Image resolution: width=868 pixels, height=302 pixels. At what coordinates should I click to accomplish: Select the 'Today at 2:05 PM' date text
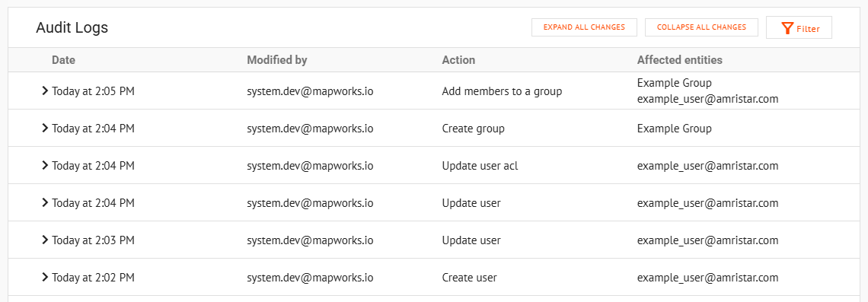coord(93,91)
